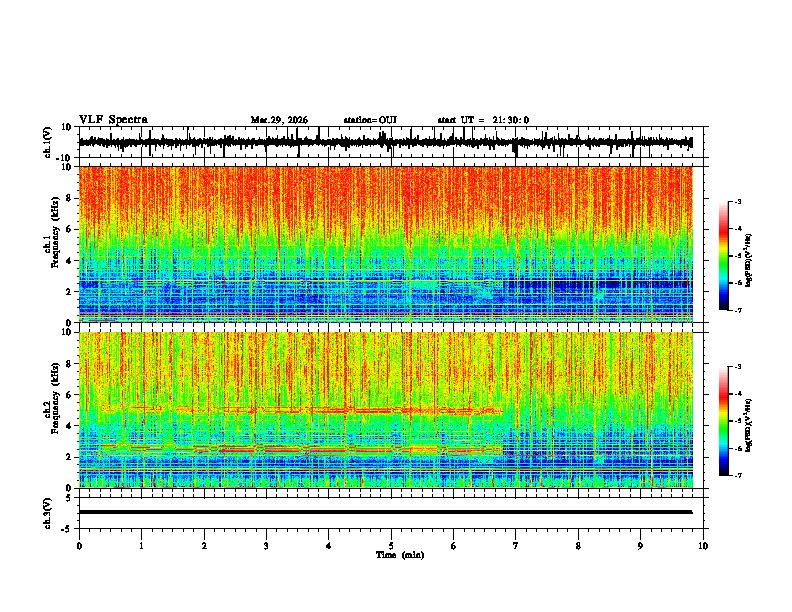Image resolution: width=792 pixels, height=612 pixels.
Task: Select the "start UT = 21:30: 0" text
Action: (483, 120)
